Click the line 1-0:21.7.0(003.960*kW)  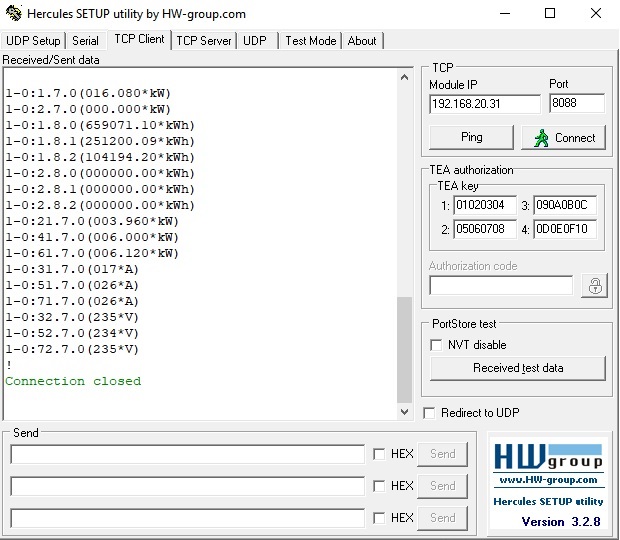92,221
